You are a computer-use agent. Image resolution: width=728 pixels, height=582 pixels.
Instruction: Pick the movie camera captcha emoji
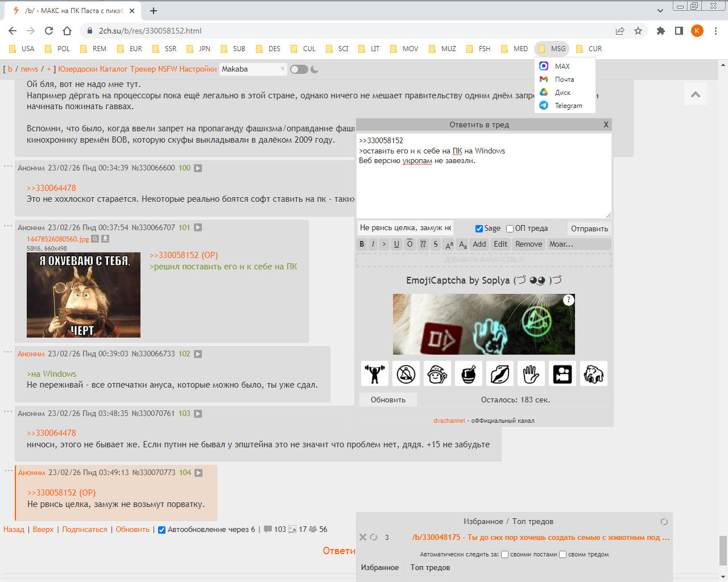(562, 374)
